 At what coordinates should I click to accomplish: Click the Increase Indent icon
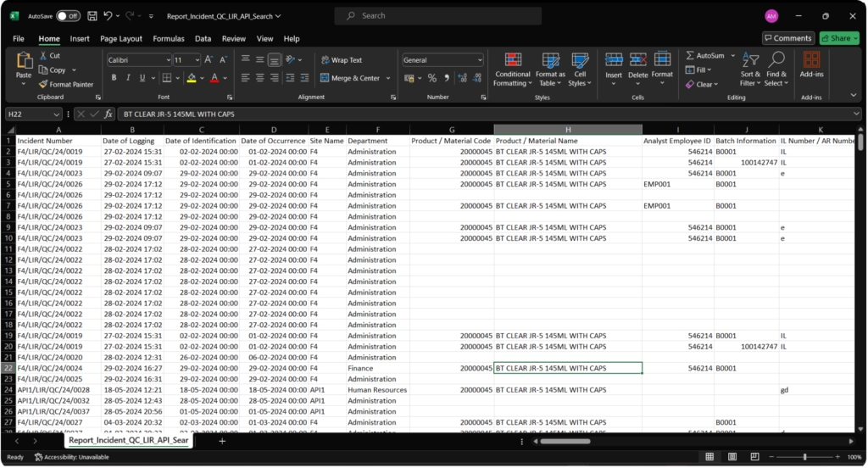[x=304, y=78]
